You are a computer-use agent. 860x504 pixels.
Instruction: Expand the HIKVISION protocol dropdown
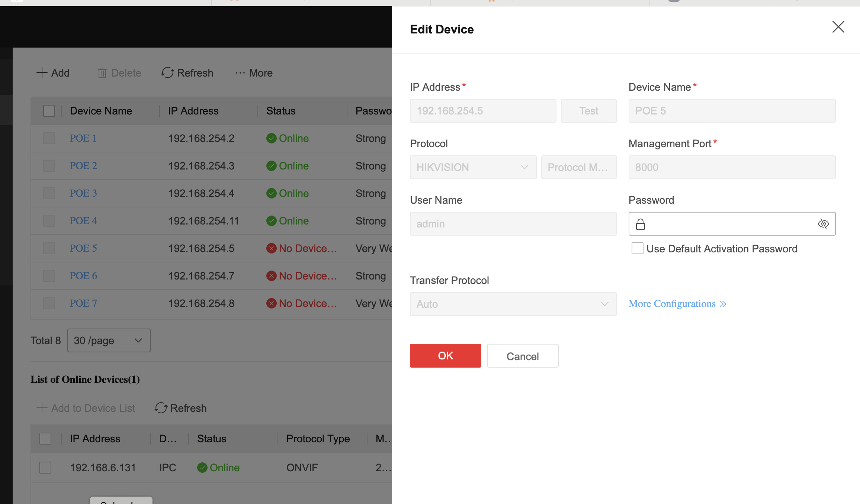tap(473, 167)
